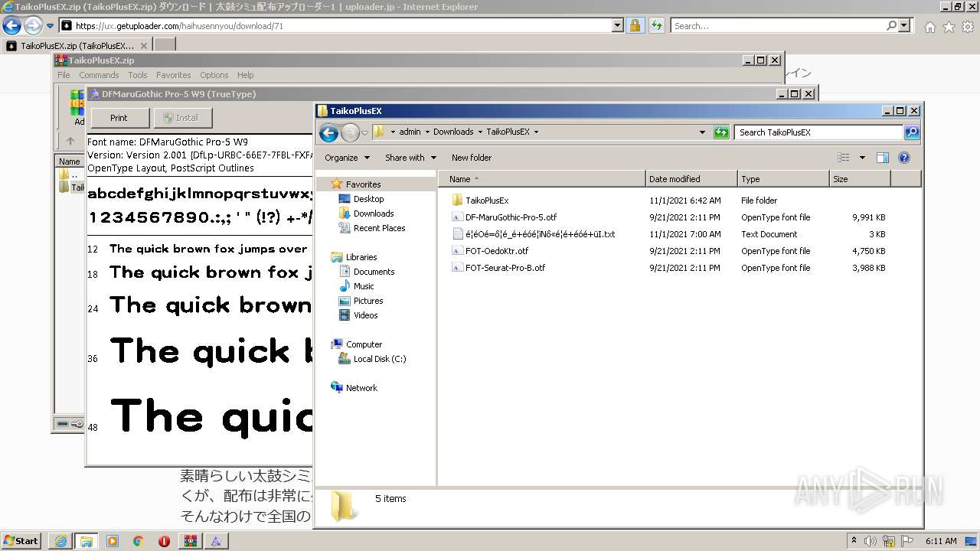Sort files by Size column
The height and width of the screenshot is (551, 980).
(860, 179)
